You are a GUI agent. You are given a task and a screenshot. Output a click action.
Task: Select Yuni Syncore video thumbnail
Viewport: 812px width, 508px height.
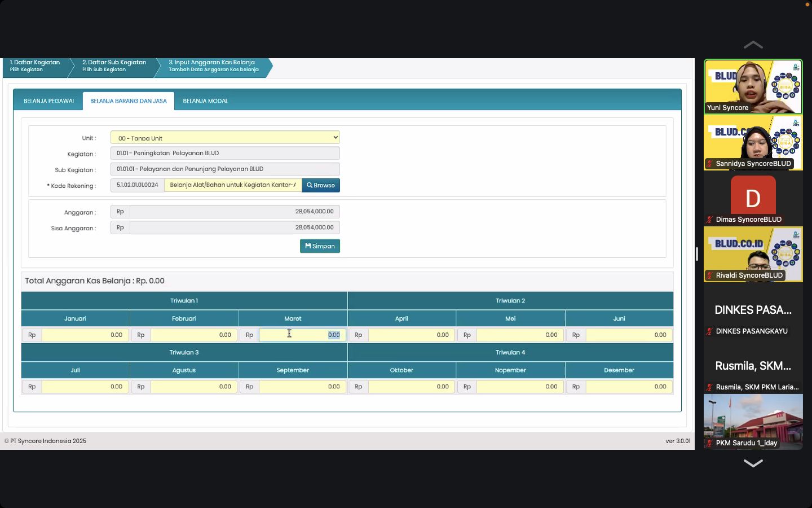(x=753, y=86)
